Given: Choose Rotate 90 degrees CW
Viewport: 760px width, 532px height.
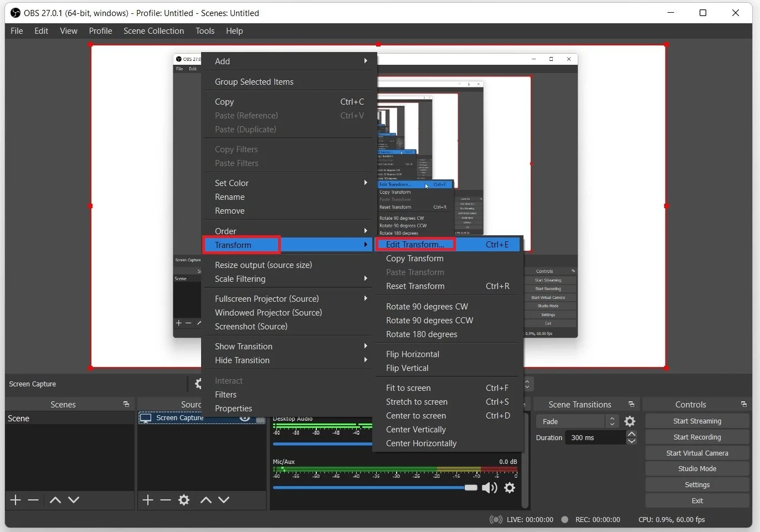Looking at the screenshot, I should coord(448,306).
